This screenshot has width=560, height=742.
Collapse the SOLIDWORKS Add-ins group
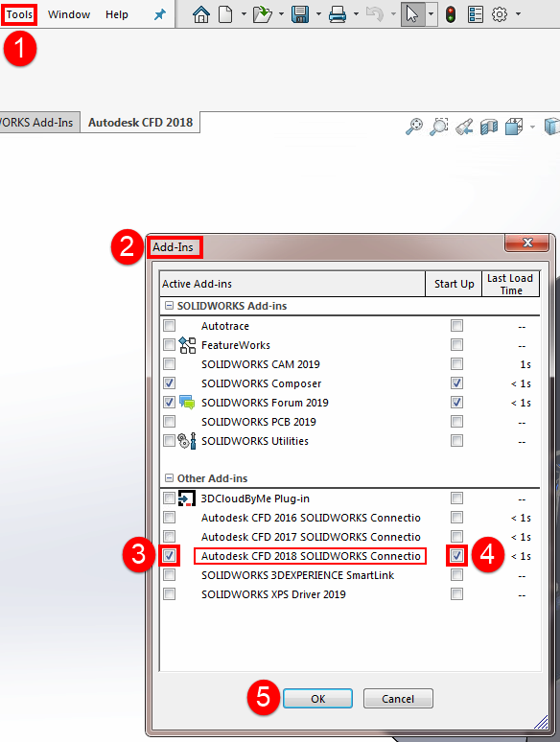point(169,306)
